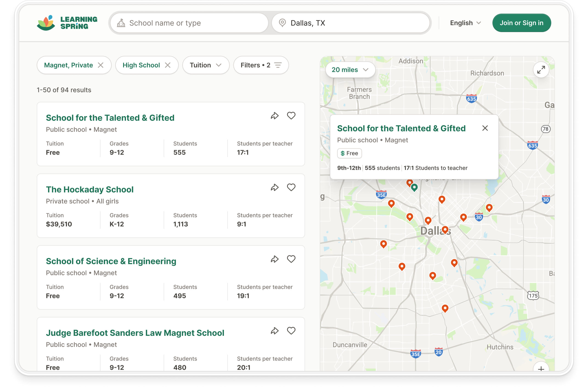
Task: Close the map popup for Talented & Gifted
Action: 485,128
